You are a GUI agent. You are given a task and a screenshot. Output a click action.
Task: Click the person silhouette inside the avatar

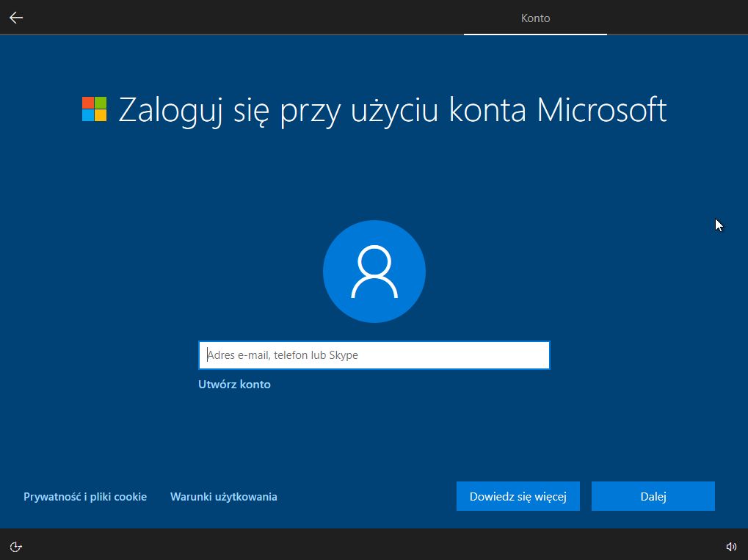[x=374, y=272]
